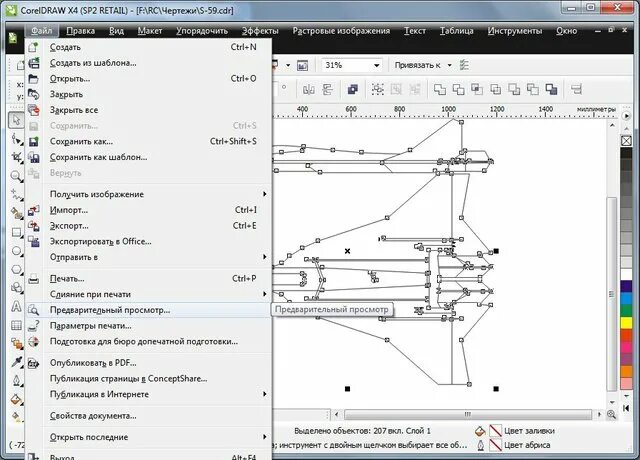Open the Растровые изображения menu
Viewport: 640px width, 460px height.
click(341, 31)
